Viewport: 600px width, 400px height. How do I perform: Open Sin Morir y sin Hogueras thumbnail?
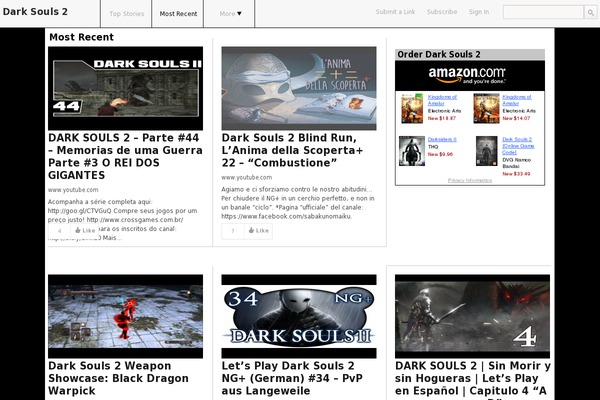(473, 316)
